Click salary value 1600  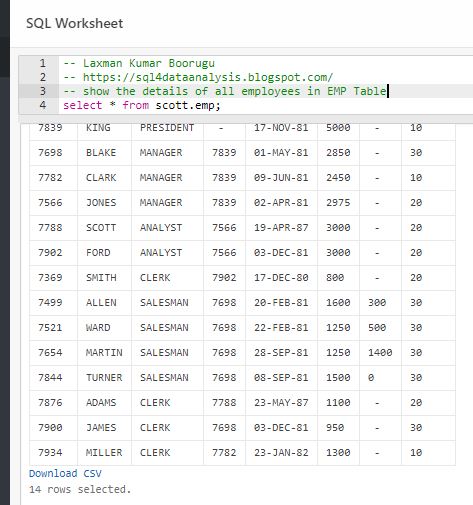coord(338,303)
